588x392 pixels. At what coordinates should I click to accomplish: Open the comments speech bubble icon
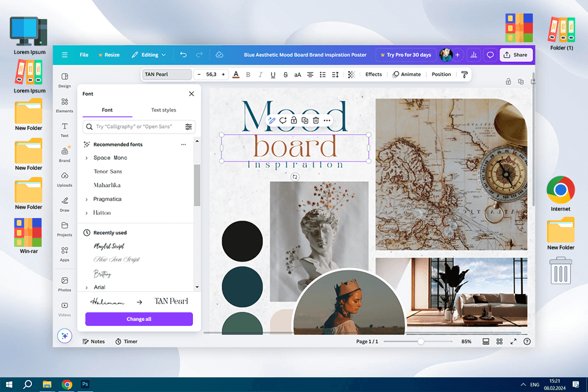tap(490, 55)
